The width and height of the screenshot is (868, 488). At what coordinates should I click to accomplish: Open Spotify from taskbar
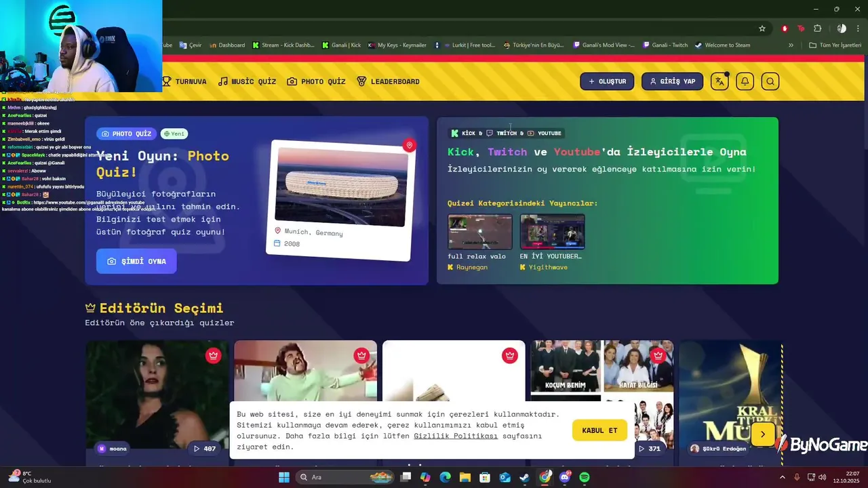click(585, 477)
